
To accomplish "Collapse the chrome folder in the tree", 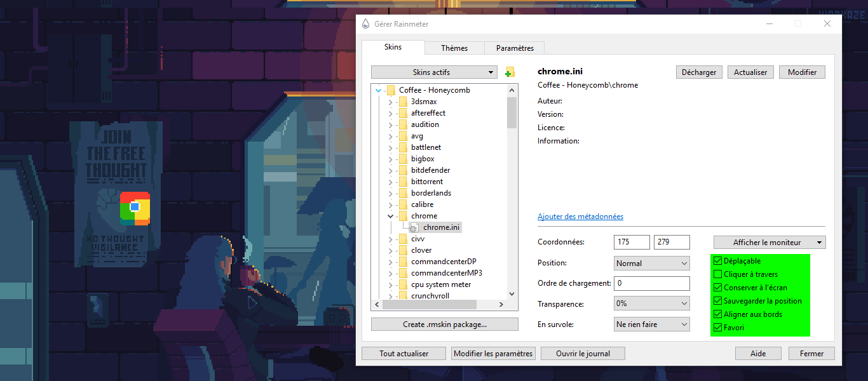I will (x=390, y=216).
